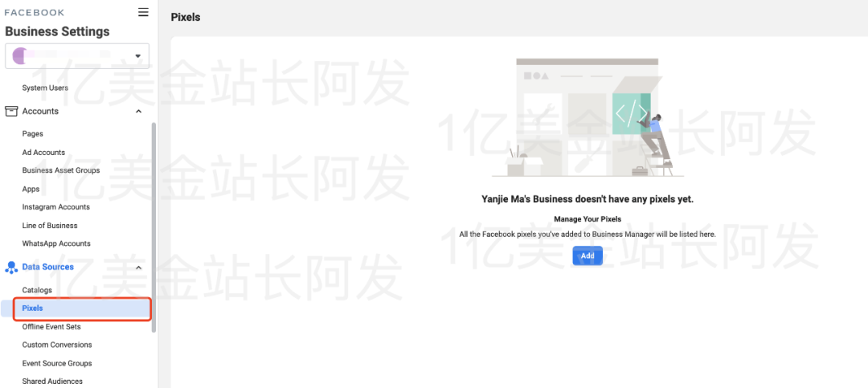The width and height of the screenshot is (868, 388).
Task: Select Shared Audiences item
Action: click(x=52, y=382)
